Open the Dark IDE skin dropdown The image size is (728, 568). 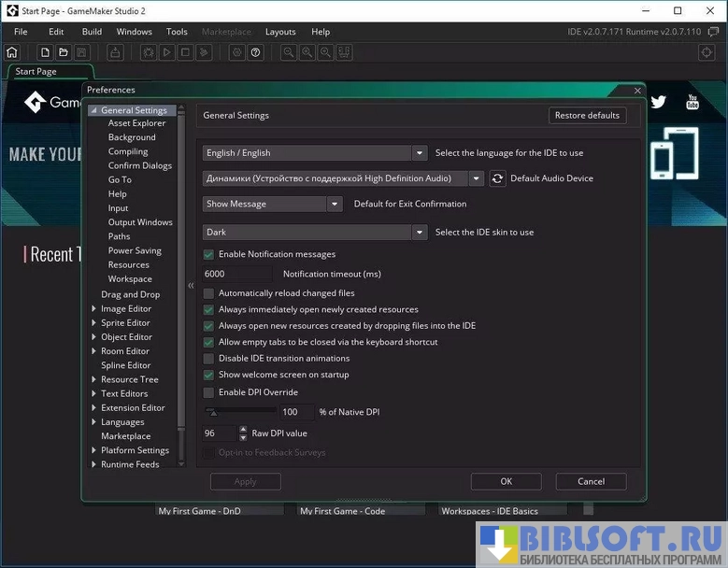[315, 233]
